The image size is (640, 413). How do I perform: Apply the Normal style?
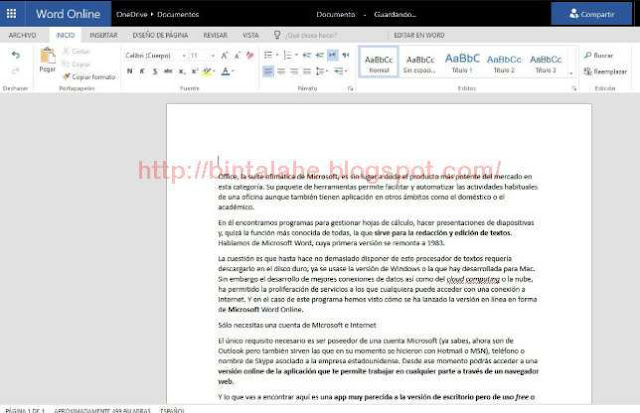(379, 62)
